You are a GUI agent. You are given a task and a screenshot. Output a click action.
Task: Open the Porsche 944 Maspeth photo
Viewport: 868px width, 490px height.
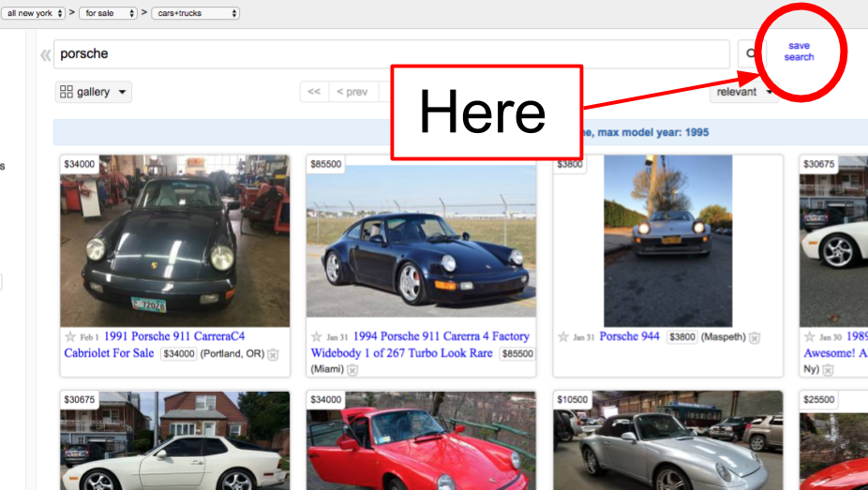coord(667,241)
